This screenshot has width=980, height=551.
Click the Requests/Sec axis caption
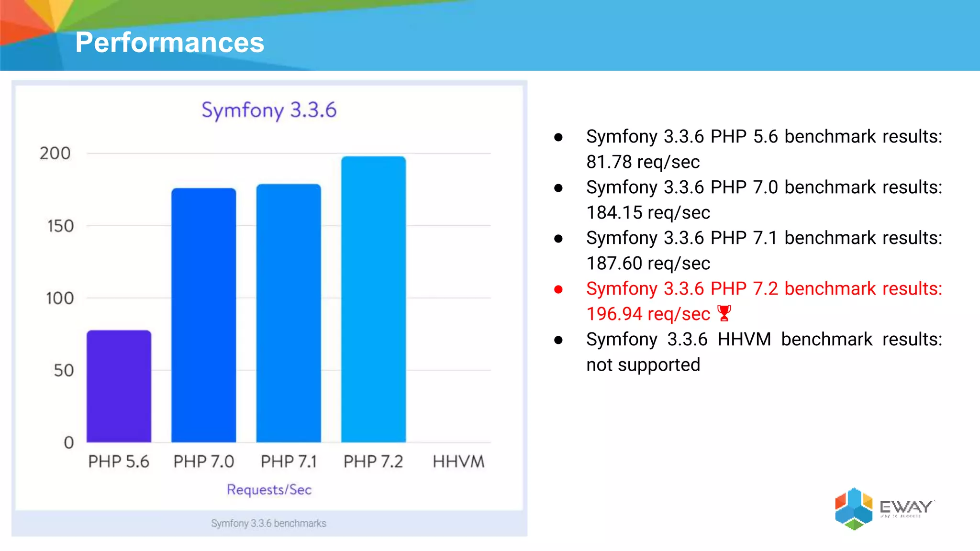269,490
